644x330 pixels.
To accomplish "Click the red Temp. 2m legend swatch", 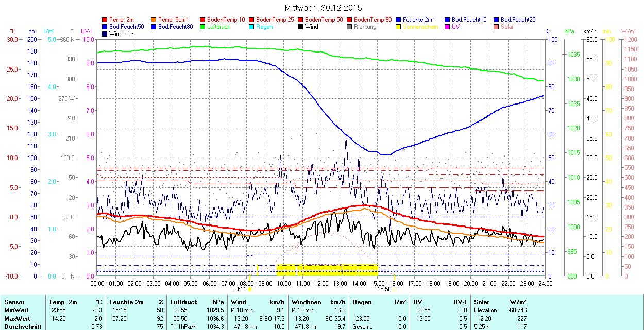I will [105, 20].
